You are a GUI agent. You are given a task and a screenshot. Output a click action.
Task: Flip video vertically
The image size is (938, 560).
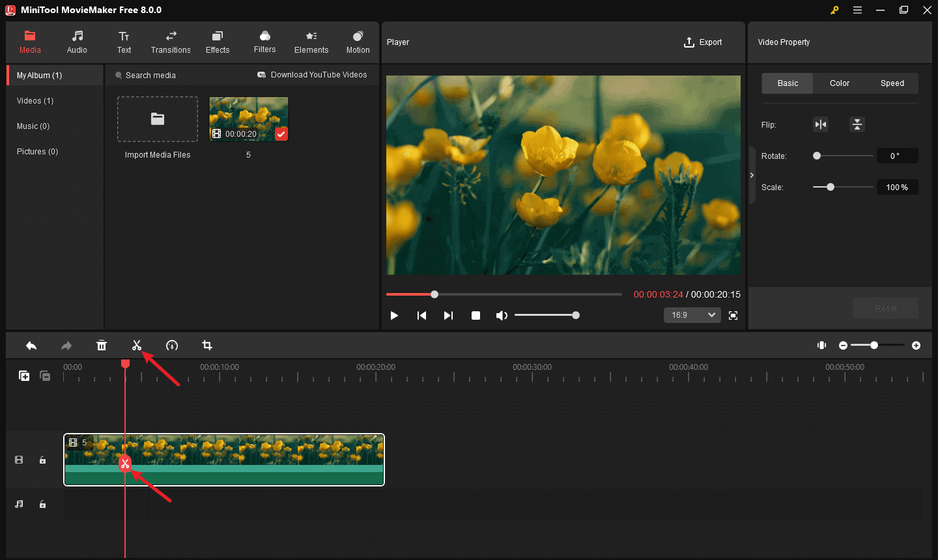point(857,124)
